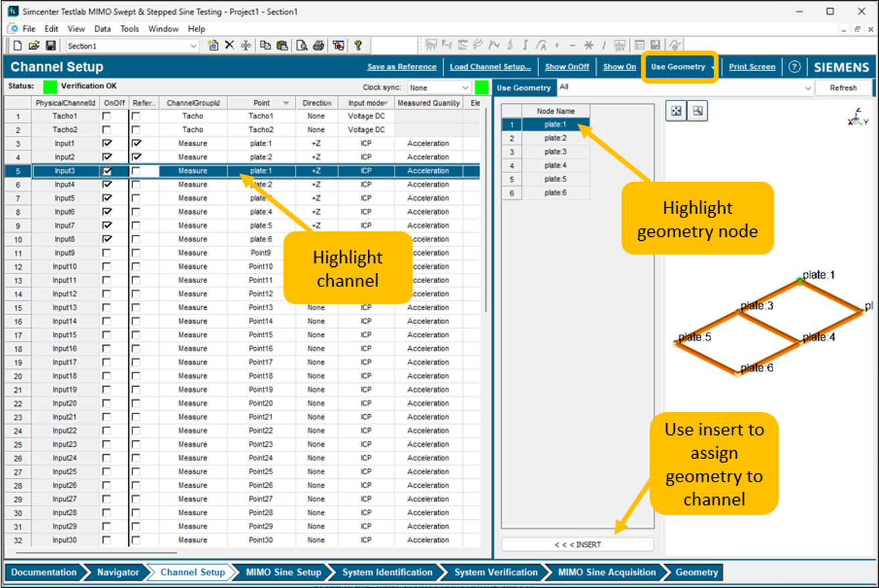This screenshot has width=879, height=588.
Task: Switch to the MIMO Sine Setup tab
Action: pyautogui.click(x=284, y=573)
